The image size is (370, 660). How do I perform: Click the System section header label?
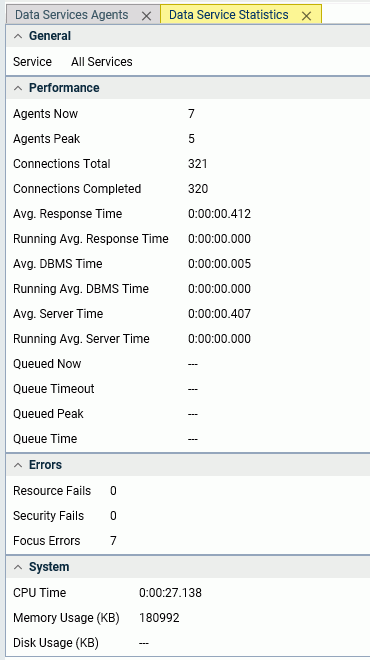tap(49, 567)
